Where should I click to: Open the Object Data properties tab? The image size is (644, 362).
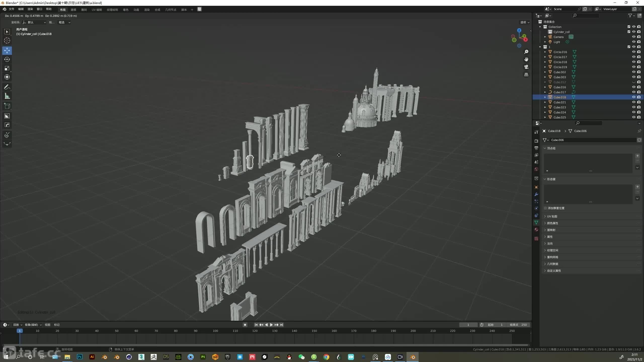[536, 222]
